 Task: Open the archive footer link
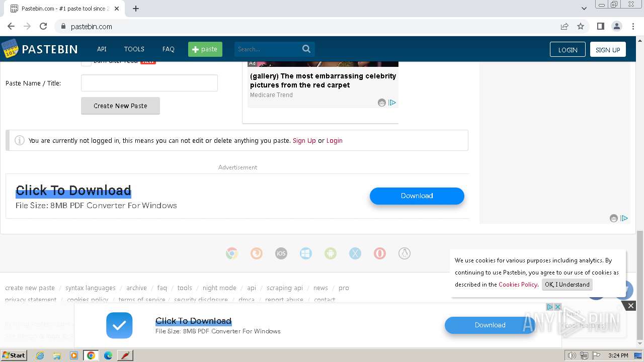pyautogui.click(x=136, y=288)
